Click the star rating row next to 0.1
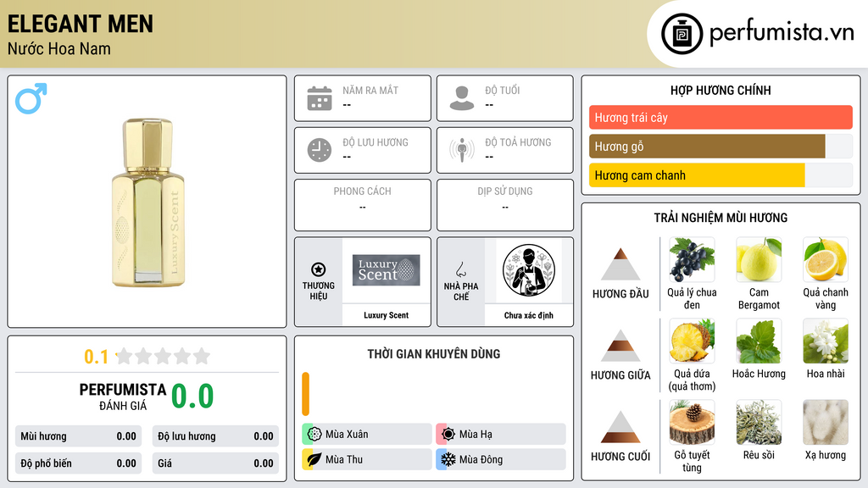Screen dimensions: 868x488 [x=164, y=356]
